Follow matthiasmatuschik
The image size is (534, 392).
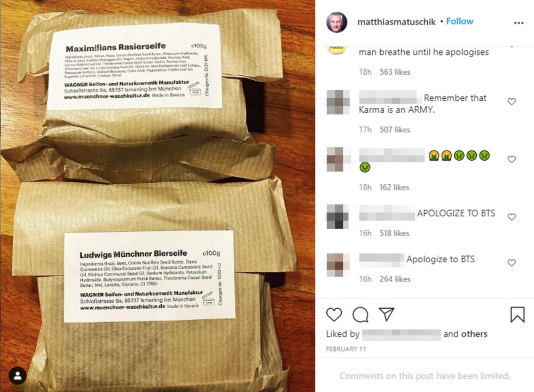coord(459,21)
